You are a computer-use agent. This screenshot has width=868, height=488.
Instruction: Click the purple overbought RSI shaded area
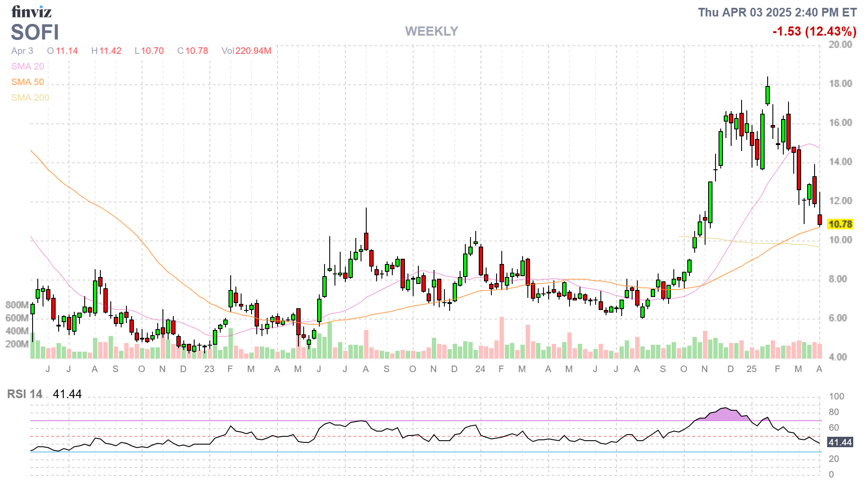coord(724,415)
